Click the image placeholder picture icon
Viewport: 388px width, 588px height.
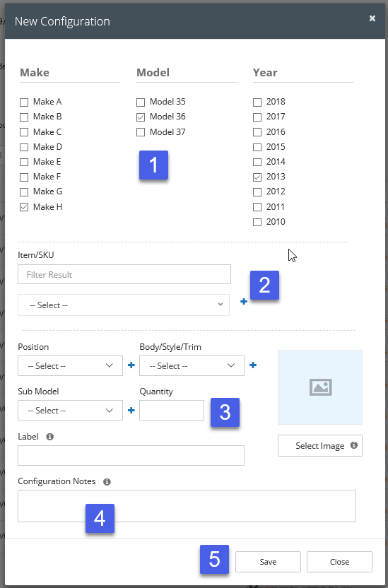pyautogui.click(x=321, y=387)
